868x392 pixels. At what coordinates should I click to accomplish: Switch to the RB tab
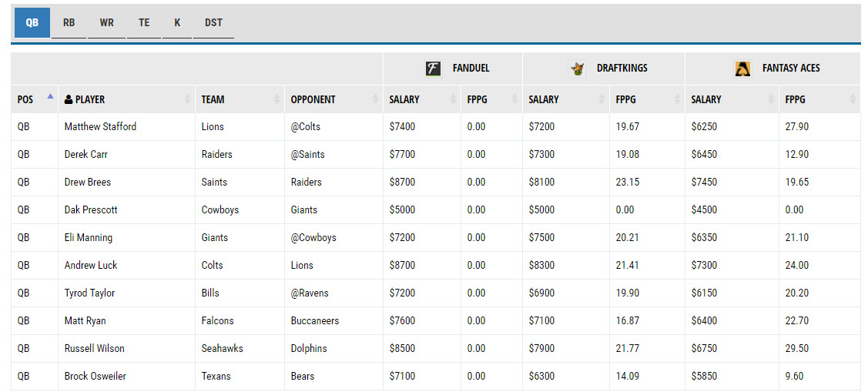pos(69,22)
